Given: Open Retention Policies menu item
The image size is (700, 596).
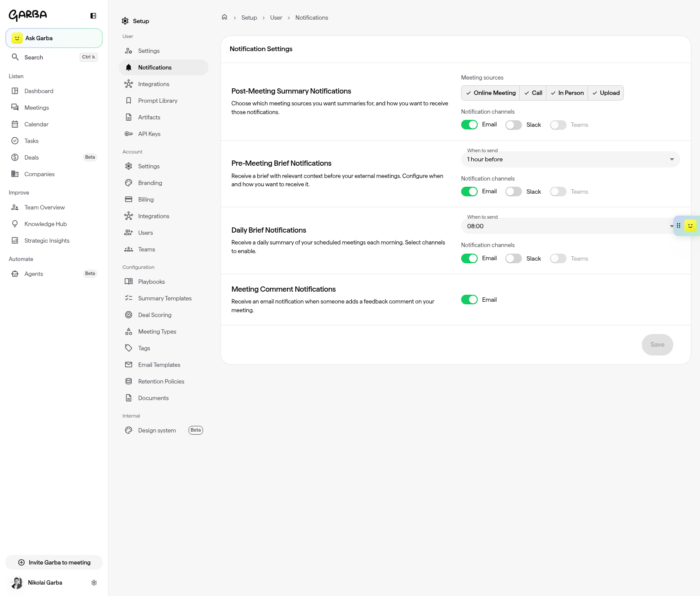Looking at the screenshot, I should 164,381.
